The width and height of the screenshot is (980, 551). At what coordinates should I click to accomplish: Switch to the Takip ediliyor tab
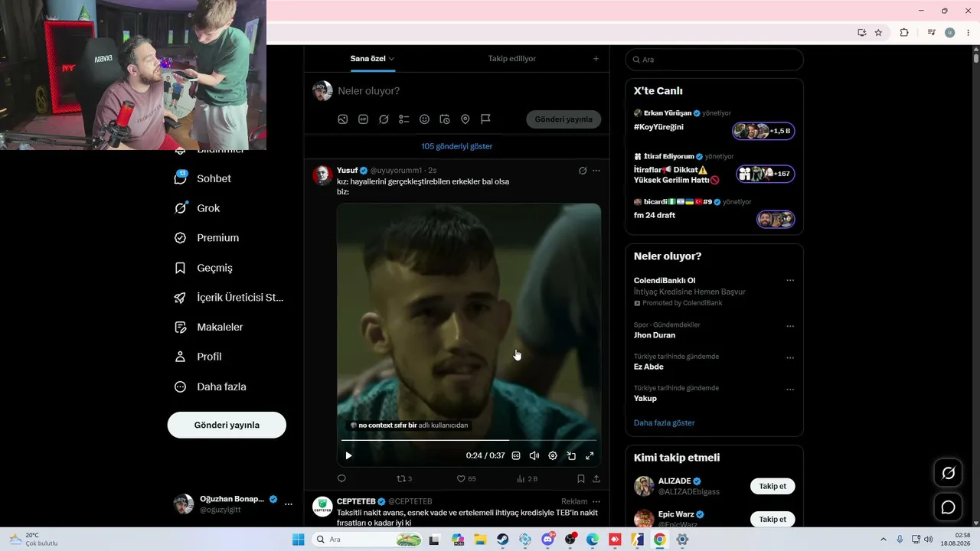[511, 59]
